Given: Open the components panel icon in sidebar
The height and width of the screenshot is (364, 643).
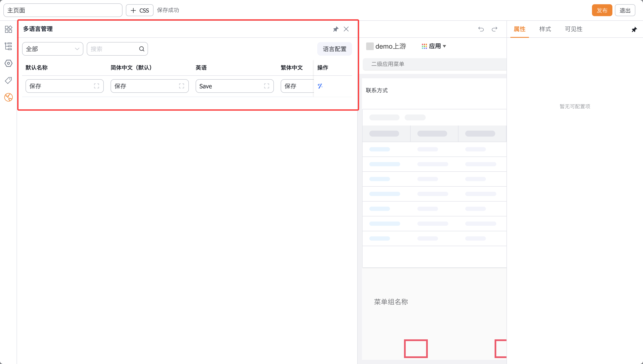Looking at the screenshot, I should pos(9,29).
